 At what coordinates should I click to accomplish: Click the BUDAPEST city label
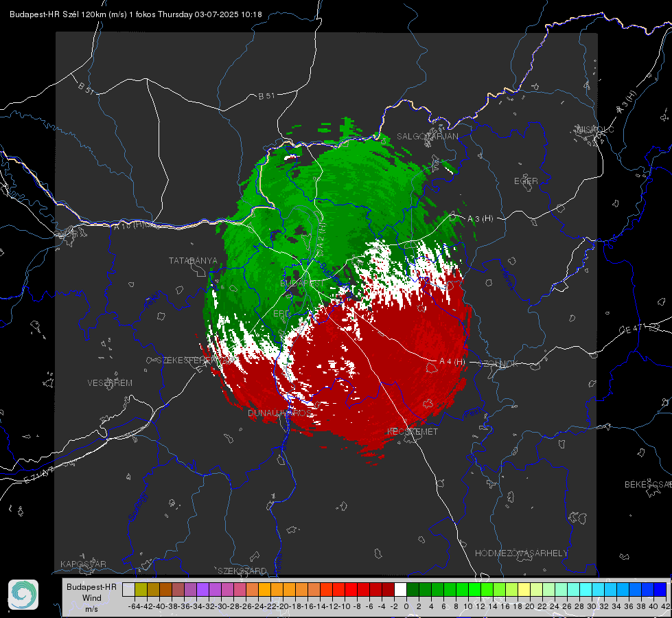tap(302, 284)
